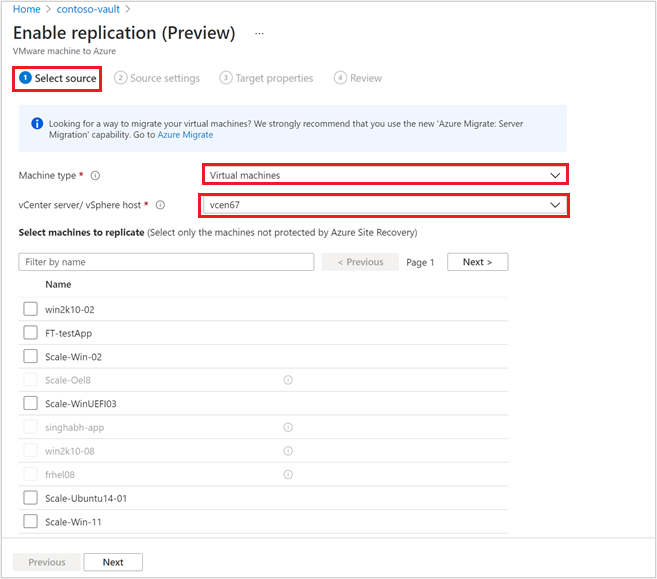Click the info icon on win2k10-08 row

[x=288, y=451]
